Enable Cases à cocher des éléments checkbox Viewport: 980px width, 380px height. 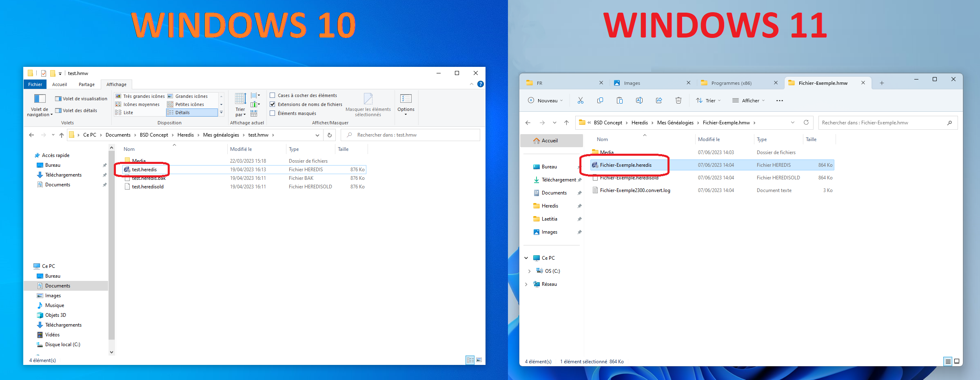273,95
